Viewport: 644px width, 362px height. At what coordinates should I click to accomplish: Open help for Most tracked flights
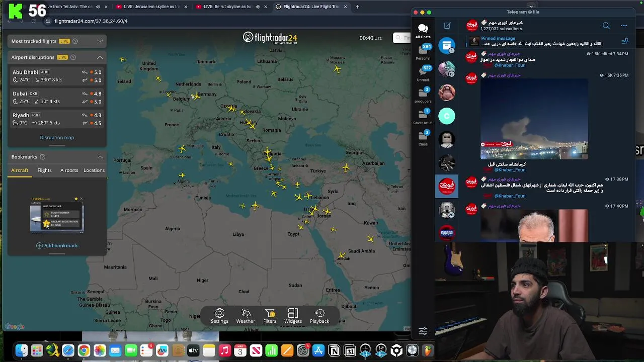(75, 41)
